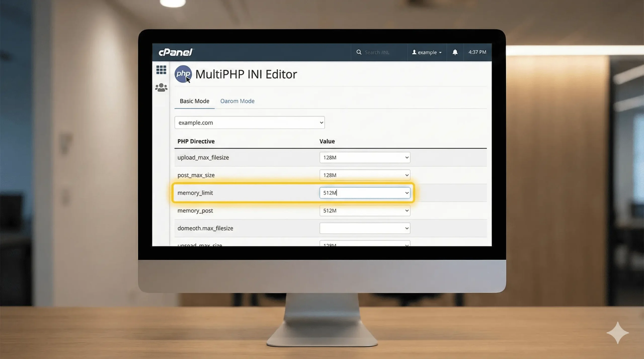Click the user silhouette icon beside example
The height and width of the screenshot is (359, 644).
tap(414, 52)
